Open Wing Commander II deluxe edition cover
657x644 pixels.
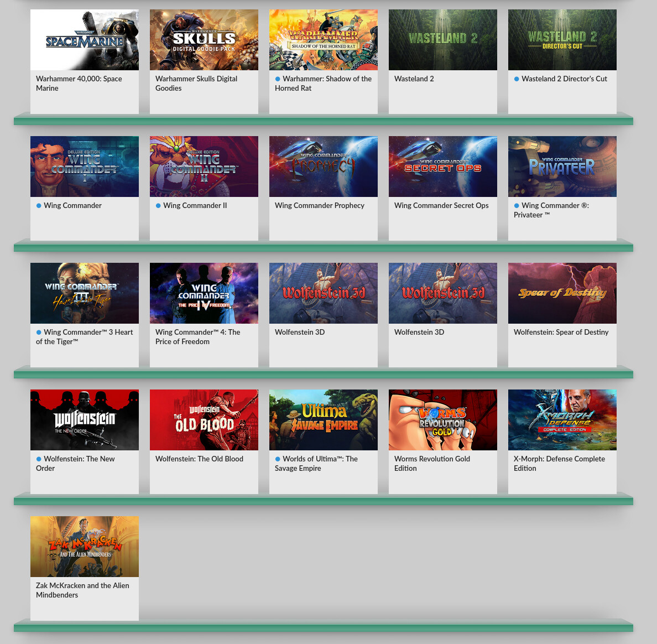click(x=204, y=167)
